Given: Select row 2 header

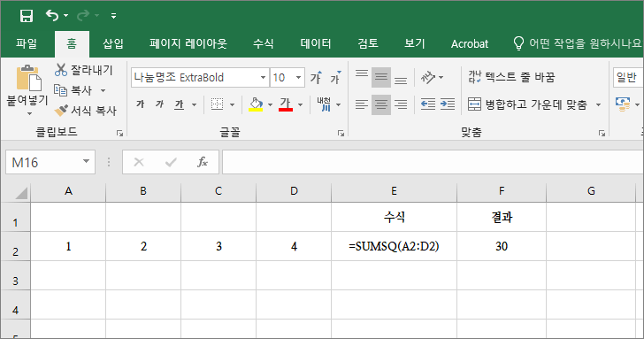Looking at the screenshot, I should click(x=15, y=246).
